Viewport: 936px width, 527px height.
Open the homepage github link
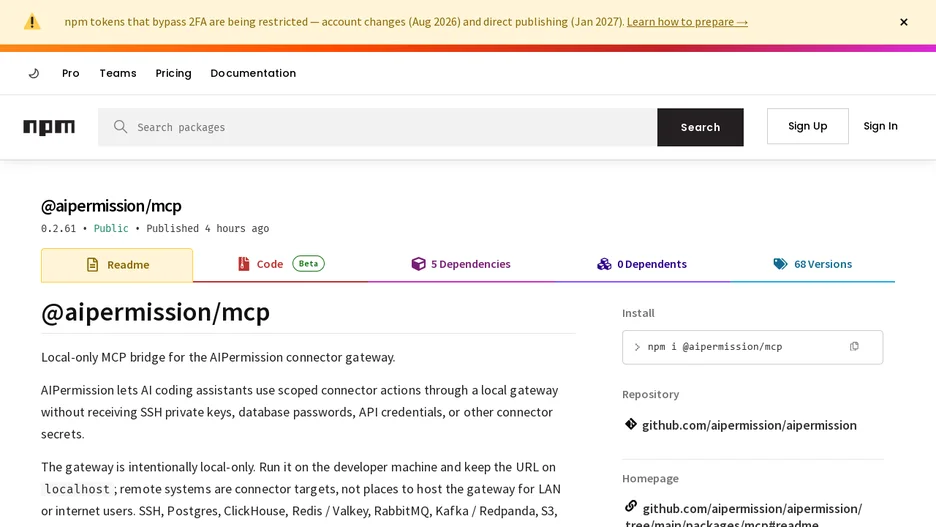click(744, 516)
